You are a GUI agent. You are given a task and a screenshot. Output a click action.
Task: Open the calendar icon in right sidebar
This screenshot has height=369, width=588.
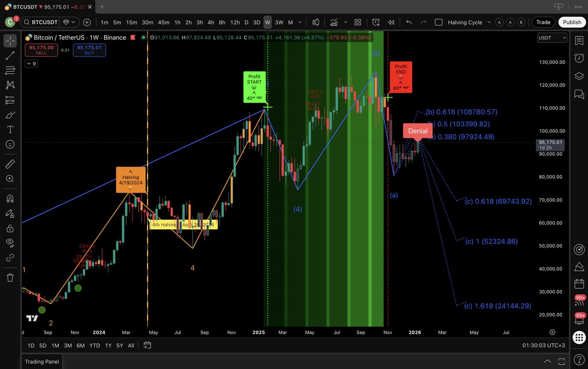tap(579, 284)
